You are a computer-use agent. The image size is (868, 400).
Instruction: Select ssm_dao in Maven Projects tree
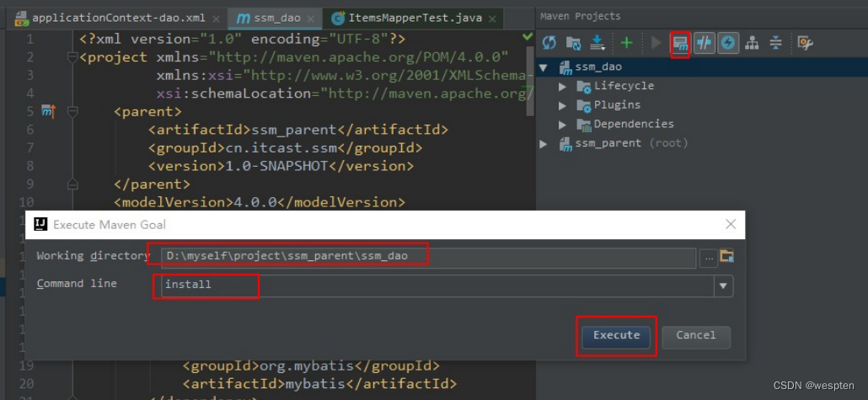598,67
